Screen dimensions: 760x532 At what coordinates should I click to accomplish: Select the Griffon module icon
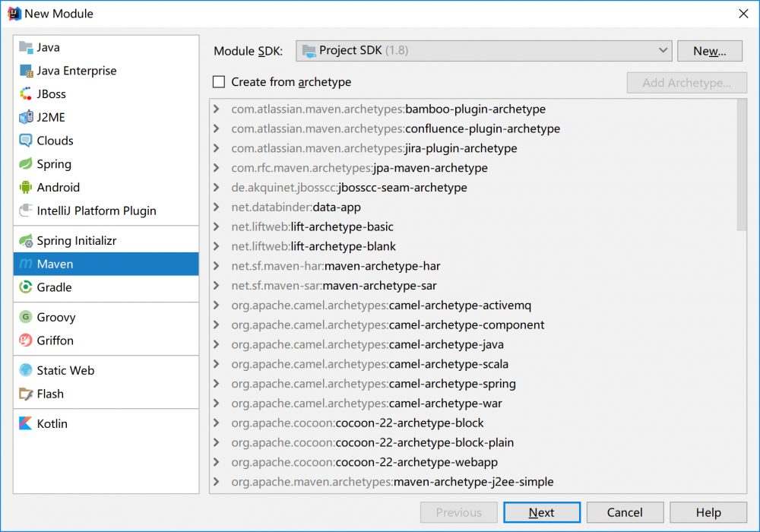coord(26,340)
